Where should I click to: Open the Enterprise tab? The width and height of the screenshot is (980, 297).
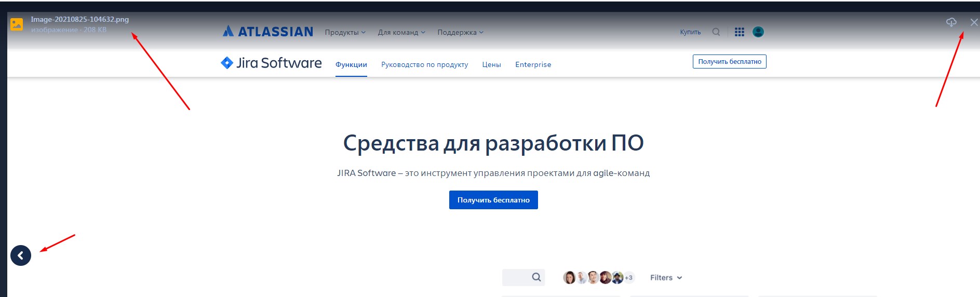[533, 64]
